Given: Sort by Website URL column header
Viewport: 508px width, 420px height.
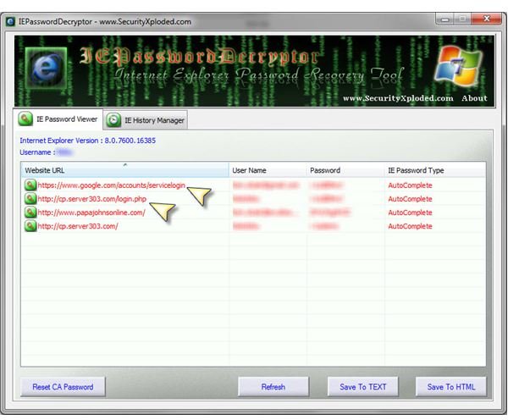Looking at the screenshot, I should [124, 170].
